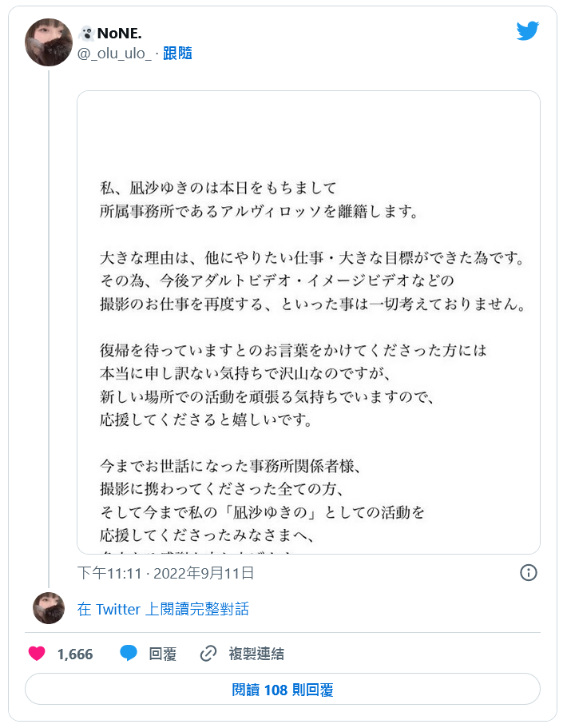Open the @_olu_ulo_ profile handle
This screenshot has width=563, height=728.
[x=114, y=52]
